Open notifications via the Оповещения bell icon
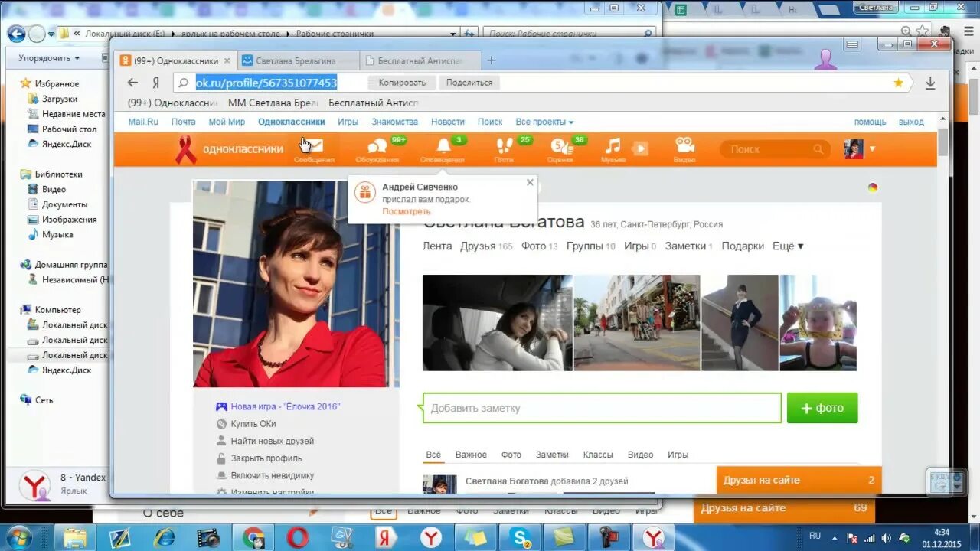This screenshot has width=980, height=551. pyautogui.click(x=445, y=146)
